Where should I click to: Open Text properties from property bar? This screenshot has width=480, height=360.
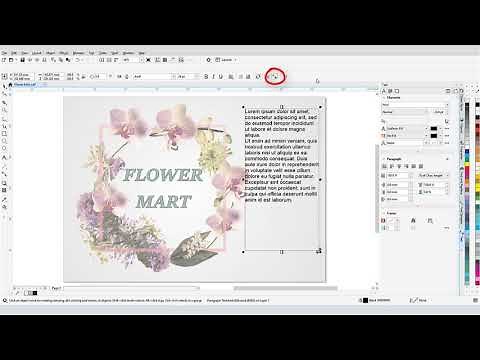[258, 77]
